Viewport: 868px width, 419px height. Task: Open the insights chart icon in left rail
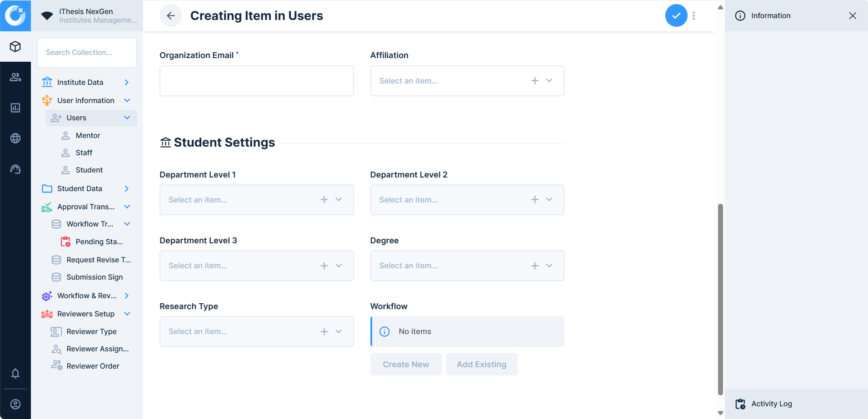tap(15, 108)
